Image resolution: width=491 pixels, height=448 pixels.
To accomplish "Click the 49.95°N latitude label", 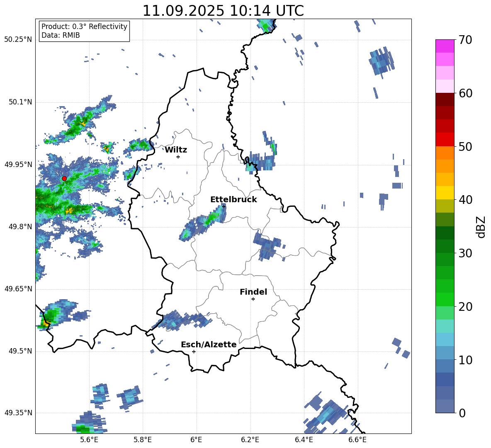I will click(x=18, y=165).
